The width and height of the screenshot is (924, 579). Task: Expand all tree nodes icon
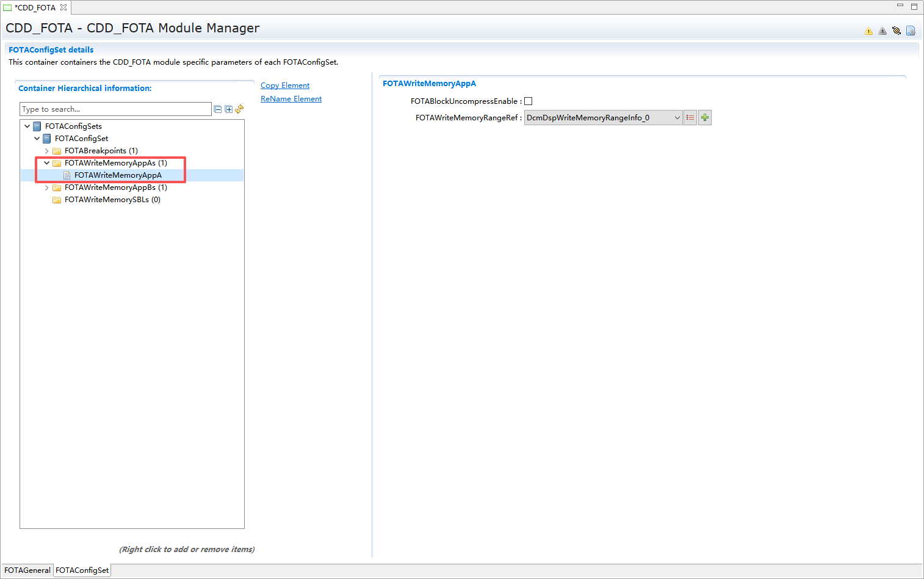pyautogui.click(x=229, y=109)
